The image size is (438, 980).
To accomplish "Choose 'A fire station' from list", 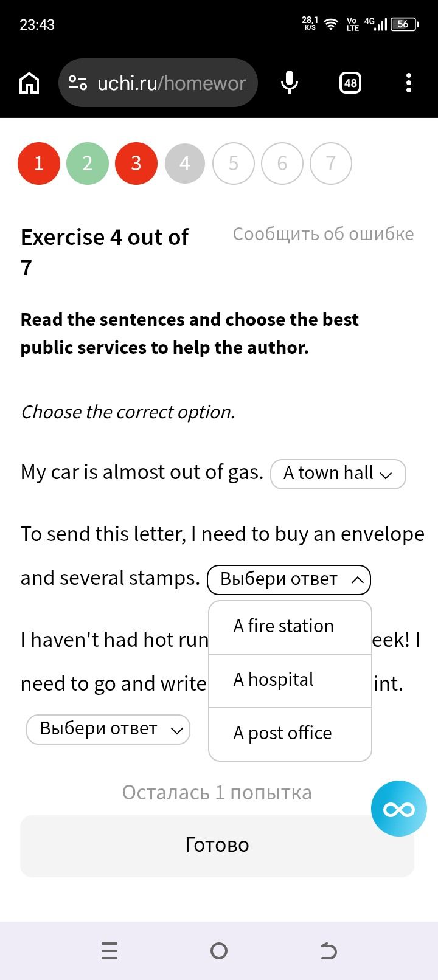I will (x=290, y=627).
